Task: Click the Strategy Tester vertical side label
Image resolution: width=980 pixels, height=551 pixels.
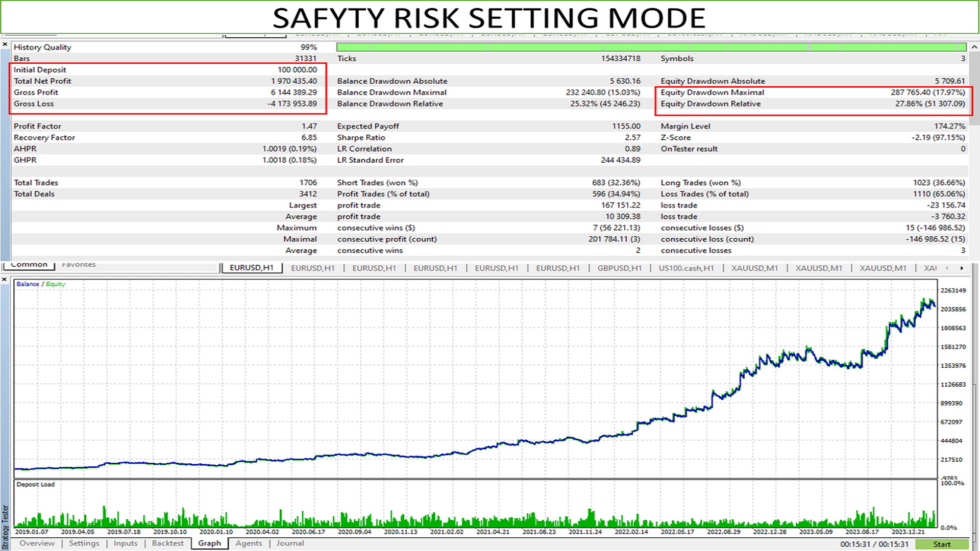Action: 6,527
